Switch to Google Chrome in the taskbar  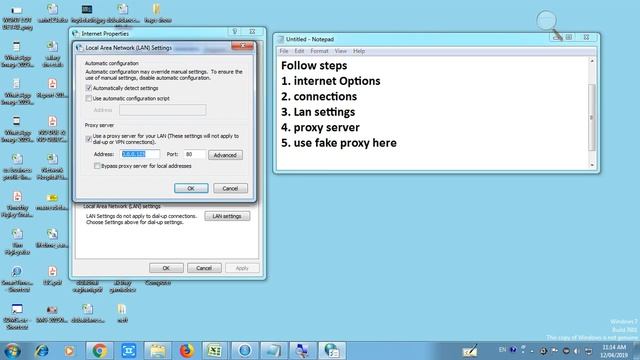tap(99, 351)
